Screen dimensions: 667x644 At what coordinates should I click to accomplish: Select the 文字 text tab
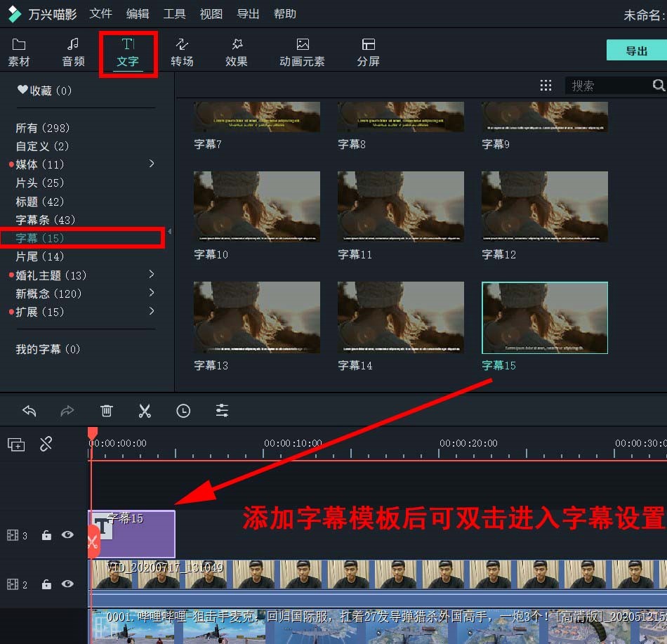pos(128,53)
